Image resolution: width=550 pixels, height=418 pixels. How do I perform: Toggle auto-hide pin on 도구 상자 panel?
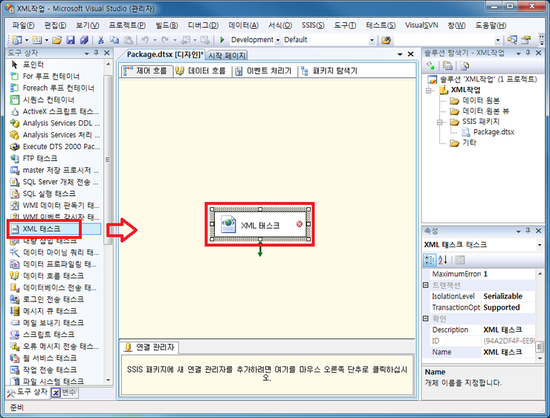(x=96, y=53)
